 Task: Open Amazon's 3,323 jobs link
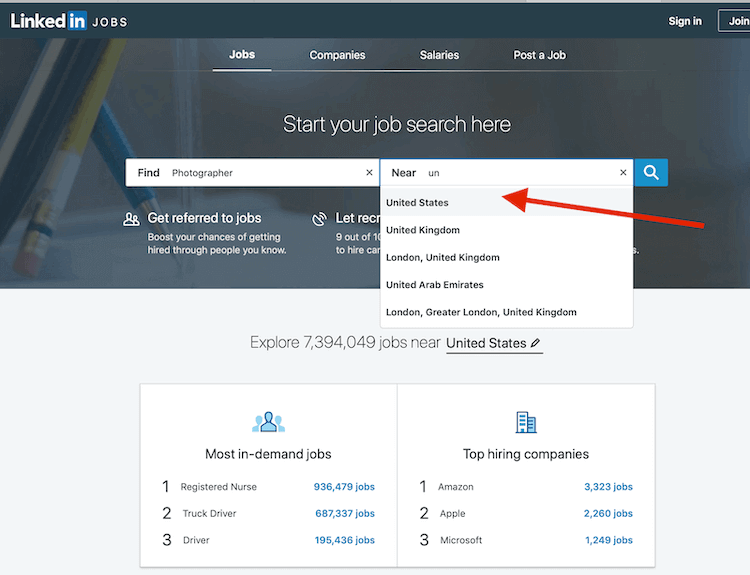(608, 487)
